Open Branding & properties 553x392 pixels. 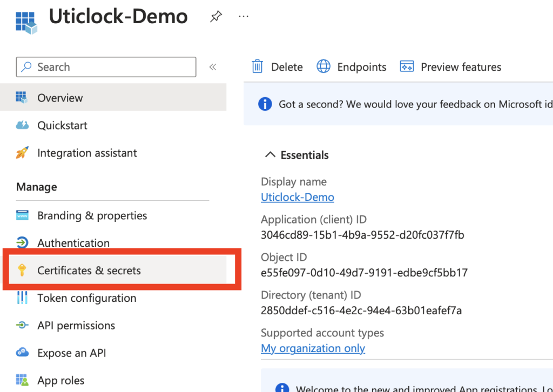(x=92, y=216)
